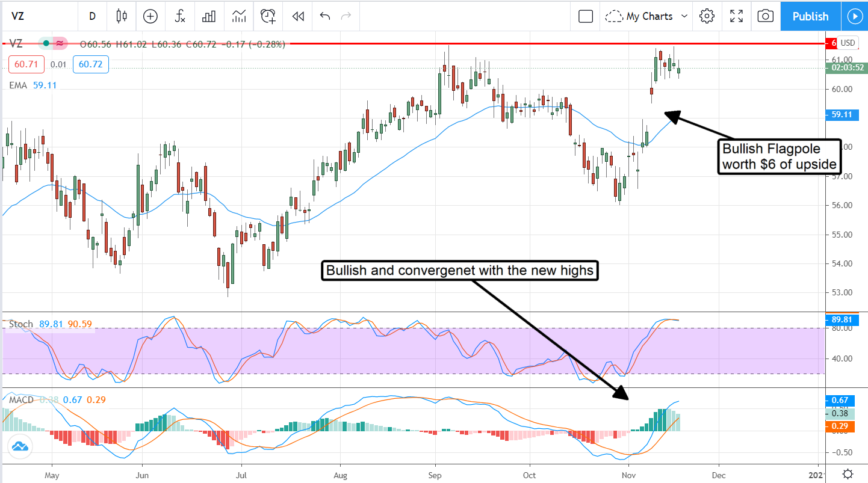The width and height of the screenshot is (868, 483).
Task: Redo the last chart action
Action: pos(346,16)
